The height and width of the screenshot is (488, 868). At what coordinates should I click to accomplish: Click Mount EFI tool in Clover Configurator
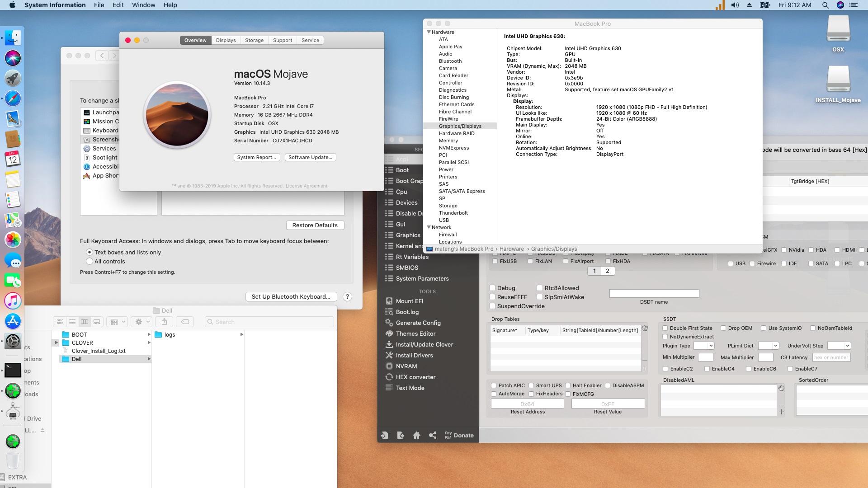[410, 301]
